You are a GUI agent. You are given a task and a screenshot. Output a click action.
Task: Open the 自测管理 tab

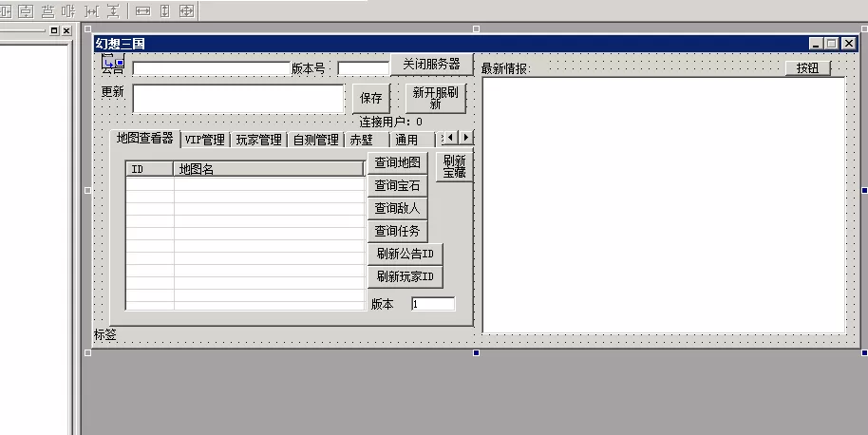pyautogui.click(x=315, y=140)
